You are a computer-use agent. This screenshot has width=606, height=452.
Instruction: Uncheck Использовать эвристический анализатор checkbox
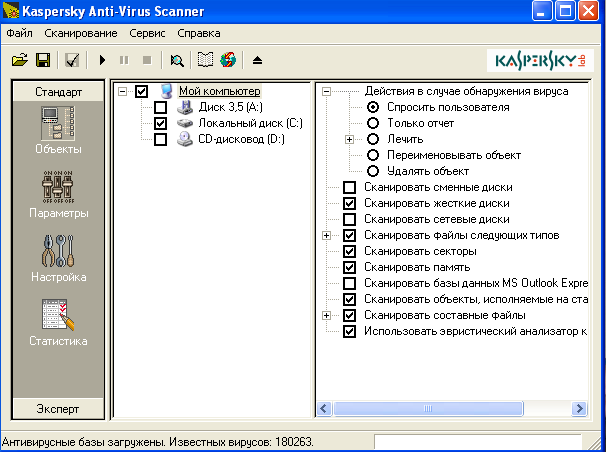pos(349,331)
